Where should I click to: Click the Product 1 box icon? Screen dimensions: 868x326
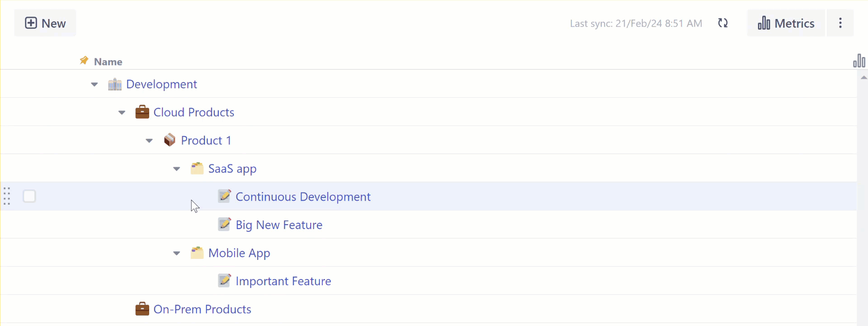170,140
